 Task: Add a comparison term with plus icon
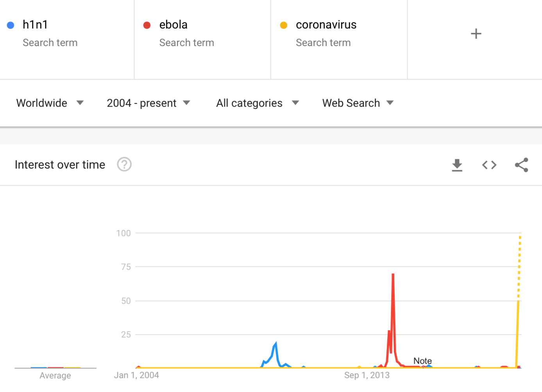pos(476,34)
